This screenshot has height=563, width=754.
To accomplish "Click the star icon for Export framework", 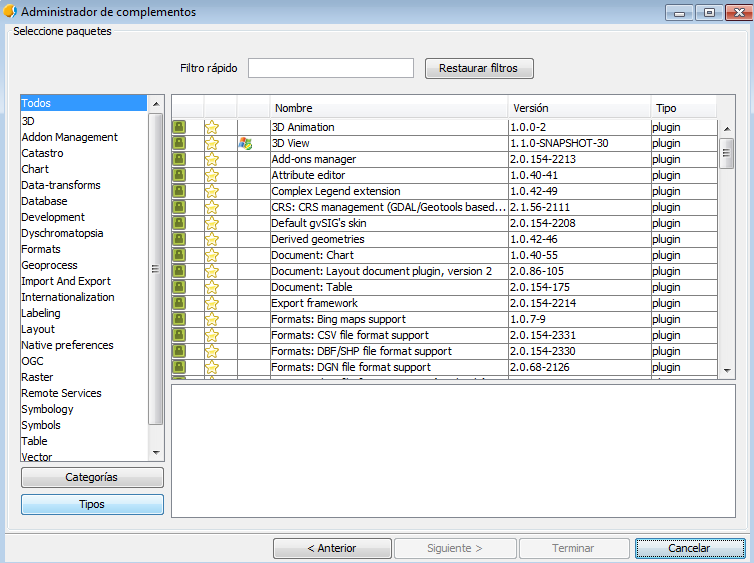I will pos(212,303).
